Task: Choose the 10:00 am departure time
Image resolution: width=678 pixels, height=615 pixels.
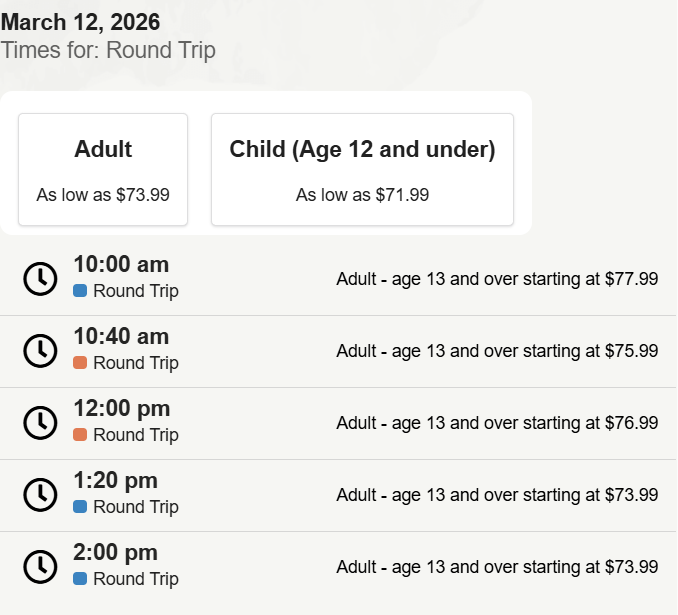Action: tap(121, 265)
